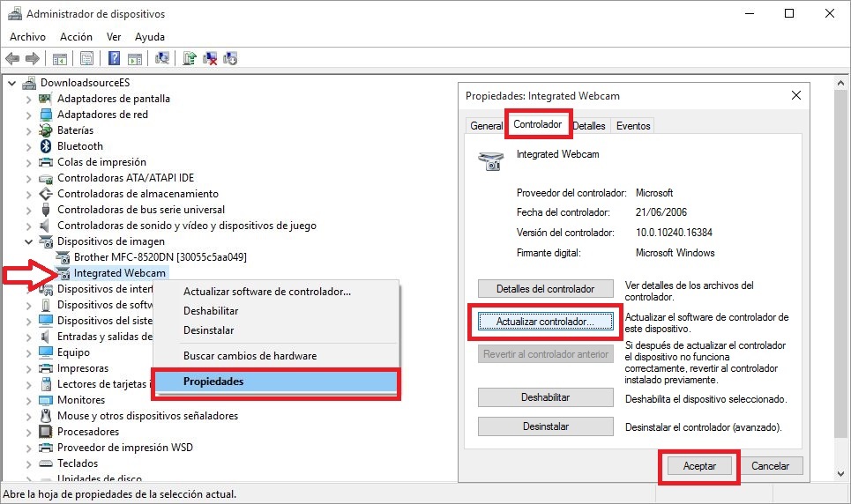The width and height of the screenshot is (851, 504).
Task: Click the Monitores icon in tree
Action: point(46,400)
